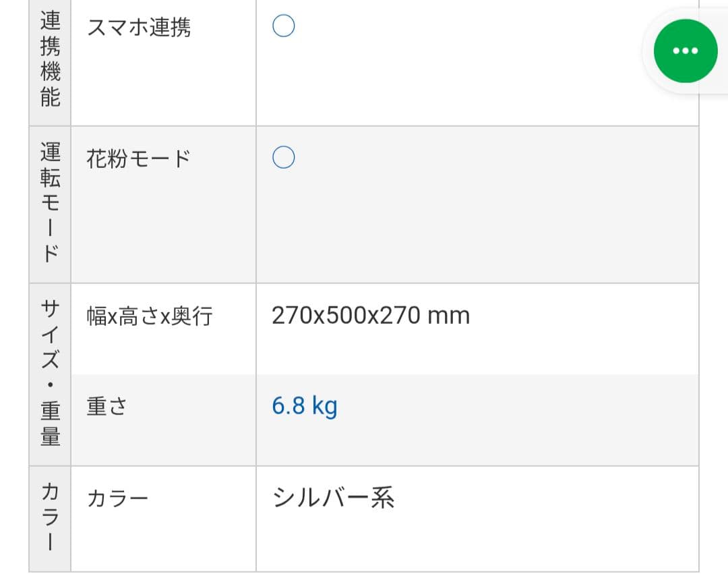Tap the green more options floating icon

[685, 51]
